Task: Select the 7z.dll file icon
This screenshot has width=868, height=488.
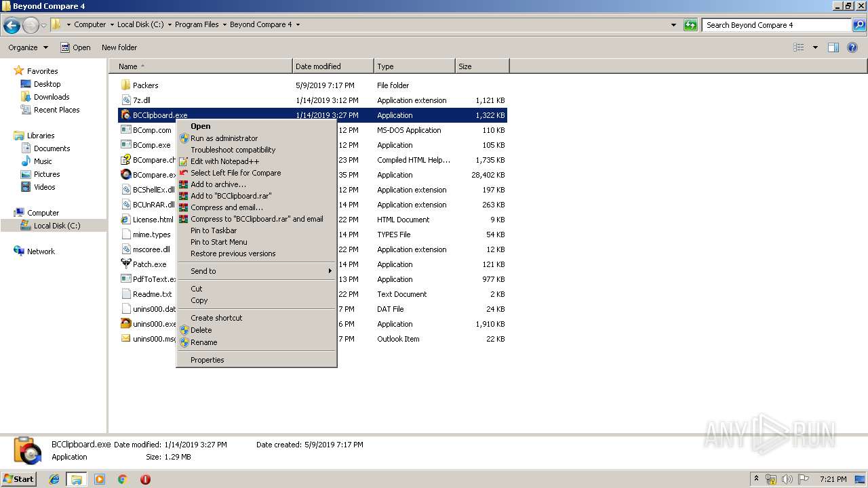Action: pos(125,100)
